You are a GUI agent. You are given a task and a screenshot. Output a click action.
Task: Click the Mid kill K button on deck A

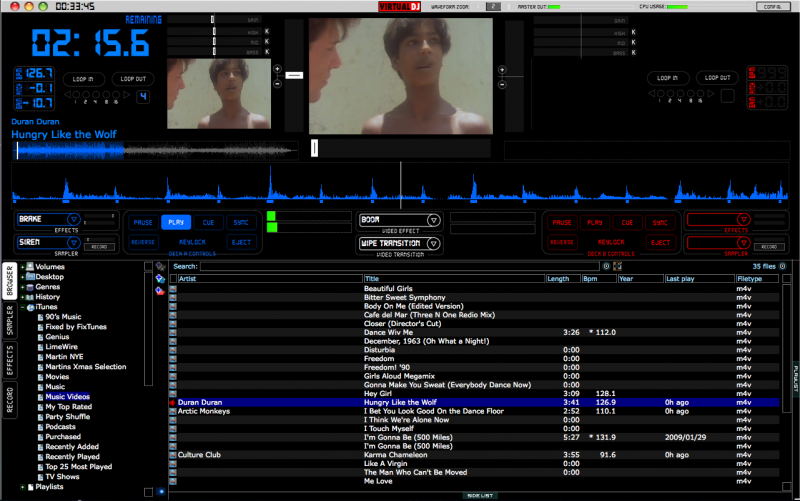click(267, 42)
